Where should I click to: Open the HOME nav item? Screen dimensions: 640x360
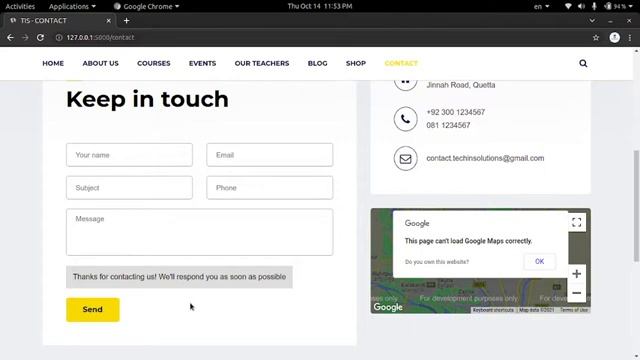pos(53,63)
